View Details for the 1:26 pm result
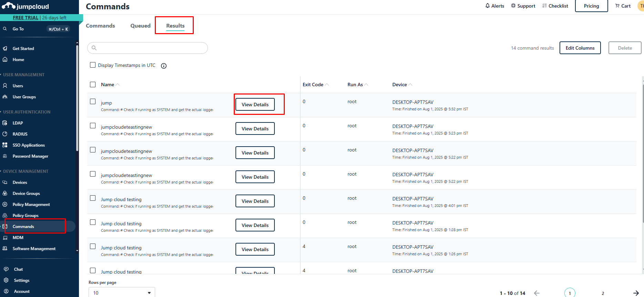 [x=255, y=249]
